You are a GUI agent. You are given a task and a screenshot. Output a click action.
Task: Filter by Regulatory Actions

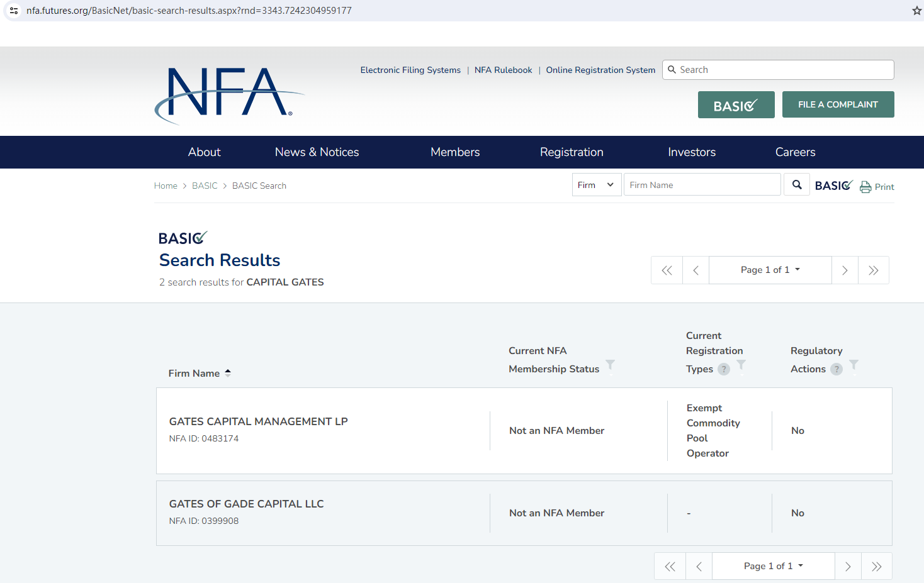[854, 365]
